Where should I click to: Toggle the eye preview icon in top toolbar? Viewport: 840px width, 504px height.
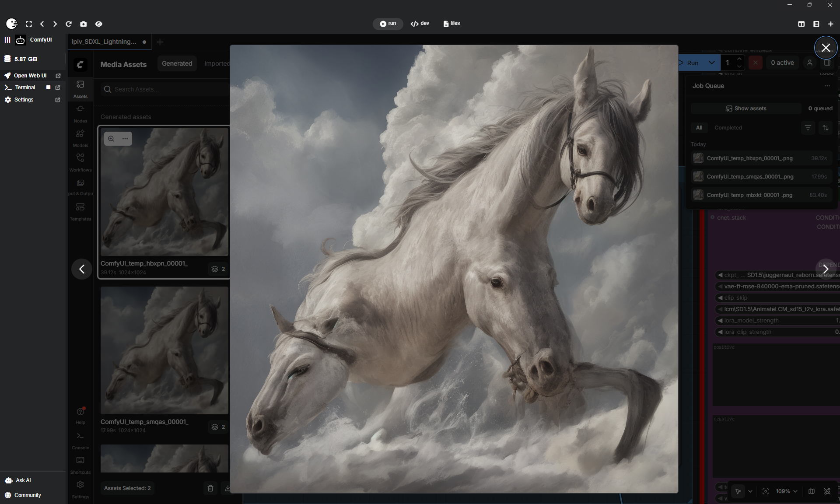[x=98, y=24]
